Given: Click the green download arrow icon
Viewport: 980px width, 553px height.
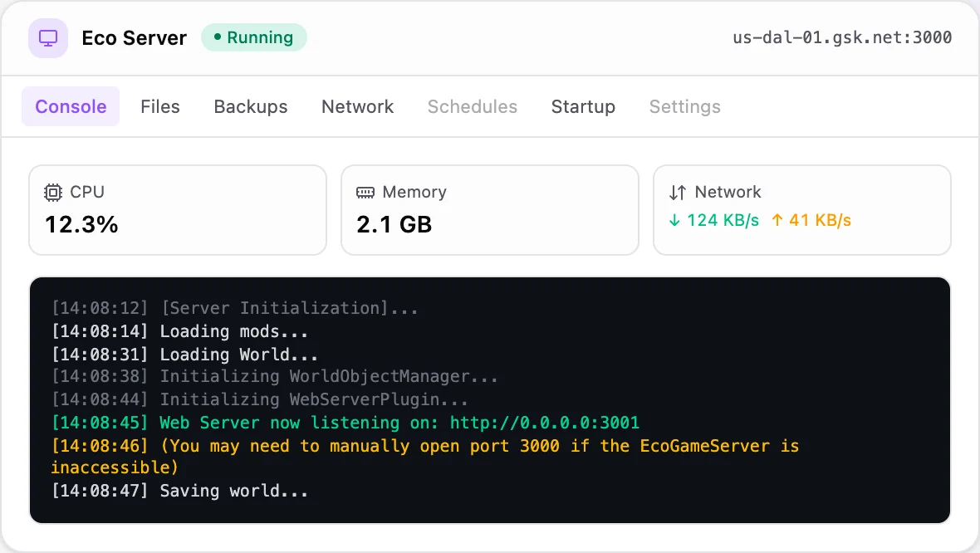Looking at the screenshot, I should click(674, 220).
